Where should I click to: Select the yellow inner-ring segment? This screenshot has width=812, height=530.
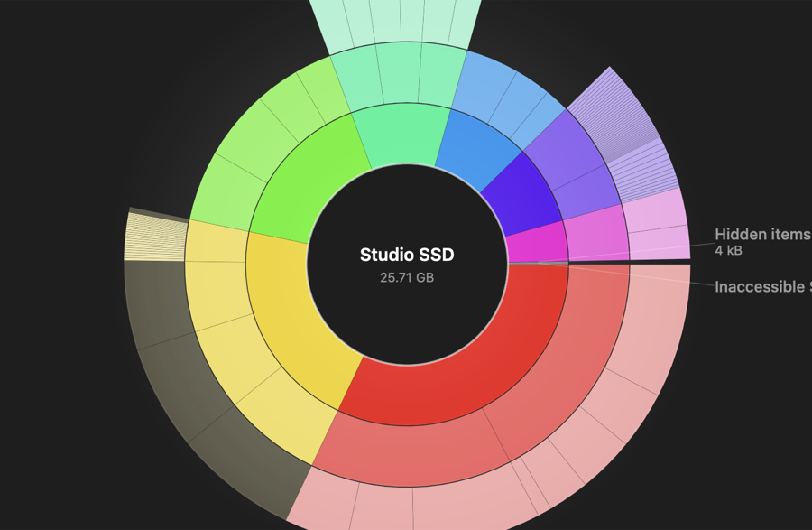pos(290,316)
